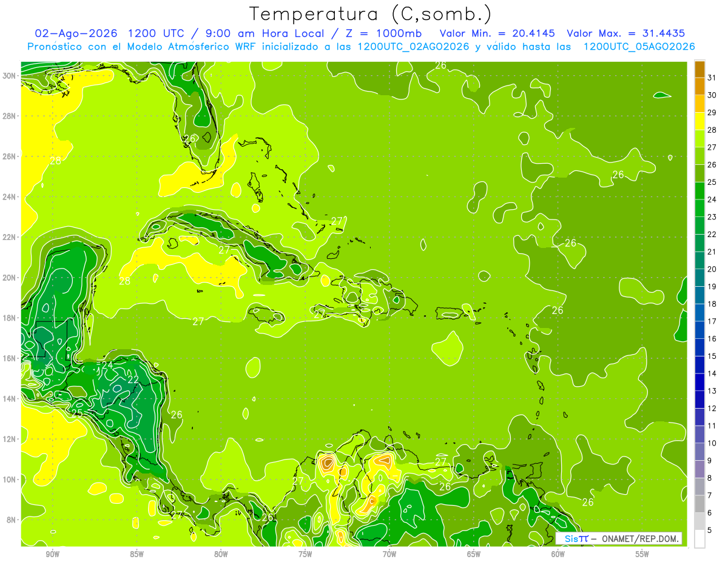728x562 pixels.
Task: Click the legend scale label 31
Action: click(712, 77)
